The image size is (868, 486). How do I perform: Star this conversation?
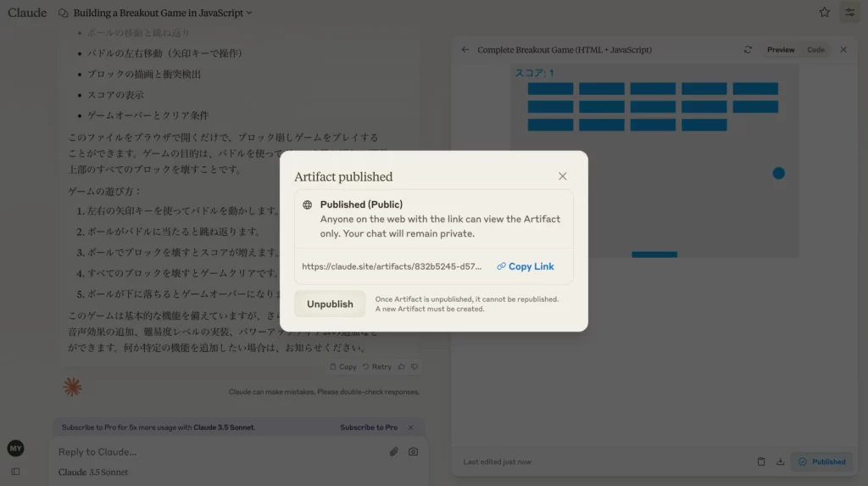click(824, 13)
